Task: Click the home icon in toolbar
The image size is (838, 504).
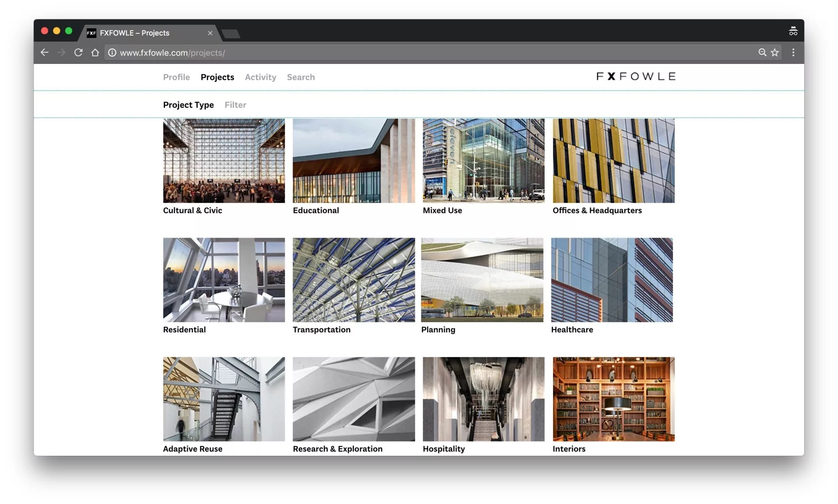Action: click(95, 52)
